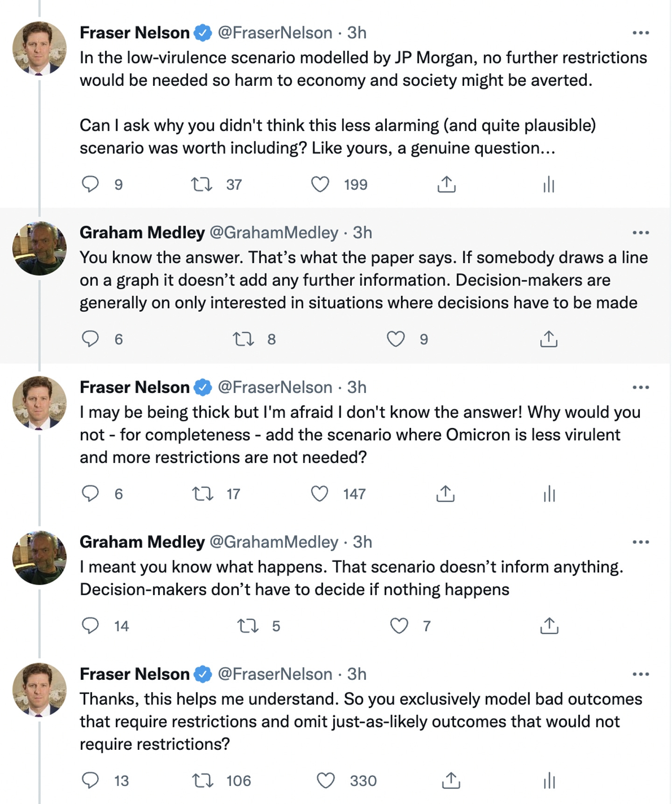Reply to Fraser Nelson's JP Morgan tweet
Viewport: 672px width, 804px height.
(91, 185)
